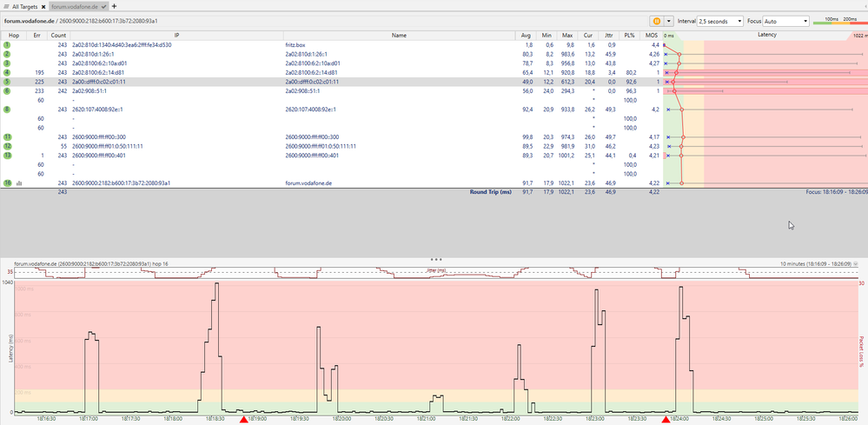Sort by the Count column header

click(58, 35)
